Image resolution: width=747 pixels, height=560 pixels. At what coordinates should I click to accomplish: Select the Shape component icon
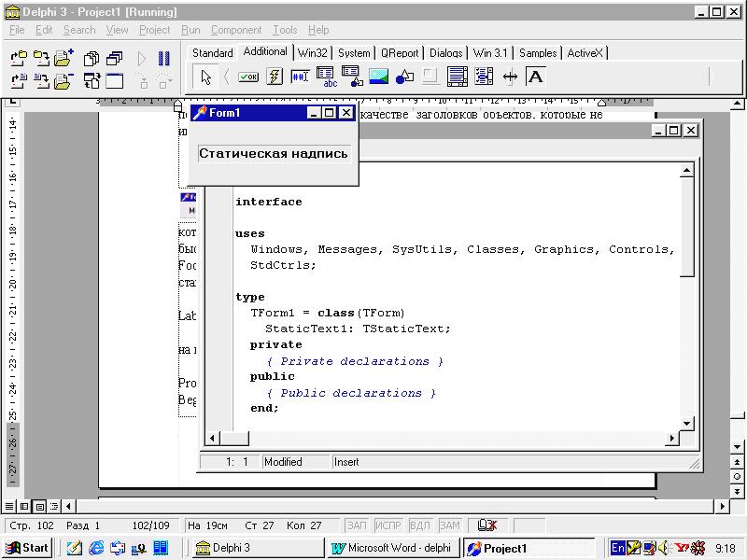tap(404, 77)
